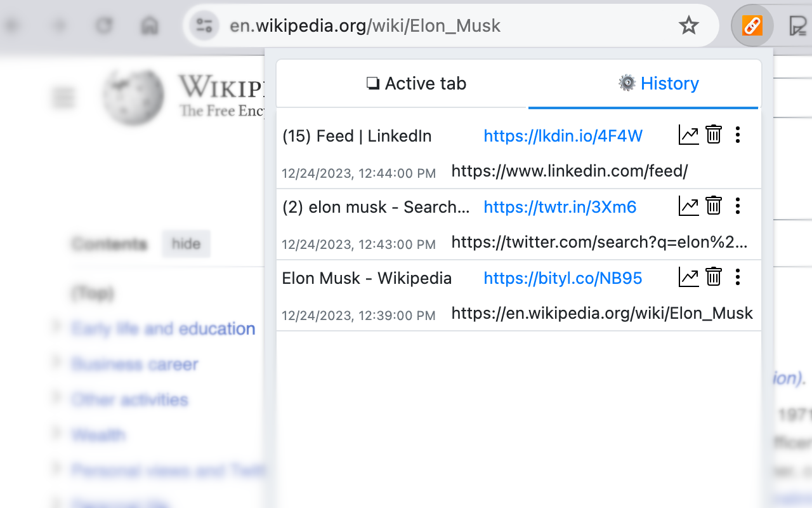
Task: Open the lkdin.io/4F4W short link
Action: point(563,136)
